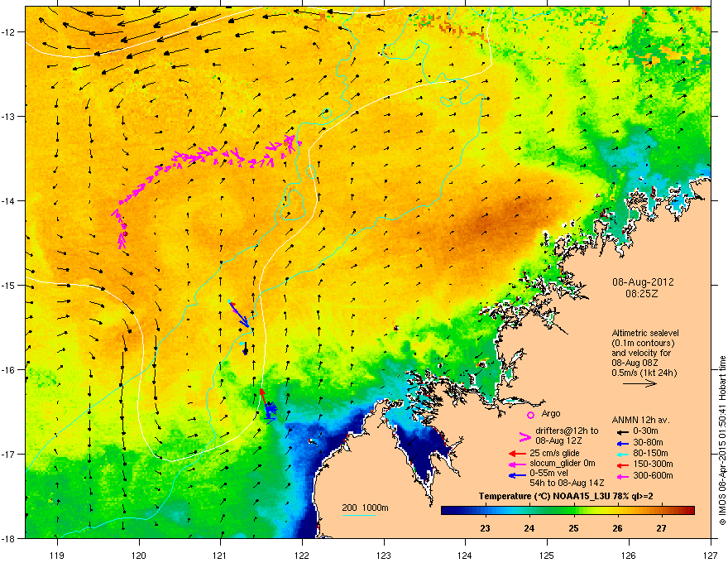Image resolution: width=728 pixels, height=563 pixels.
Task: Click the blue arrow beside '0-55m vel'
Action: click(x=517, y=475)
